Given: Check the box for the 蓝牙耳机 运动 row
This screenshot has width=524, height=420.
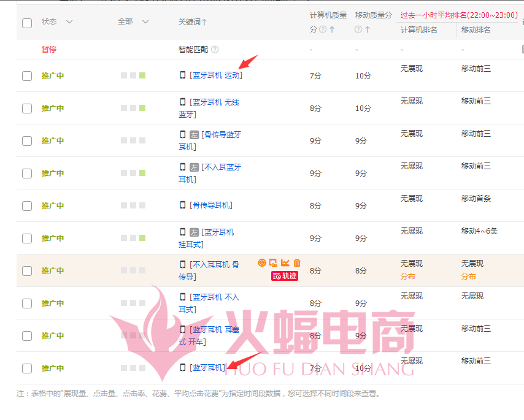Looking at the screenshot, I should 27,76.
